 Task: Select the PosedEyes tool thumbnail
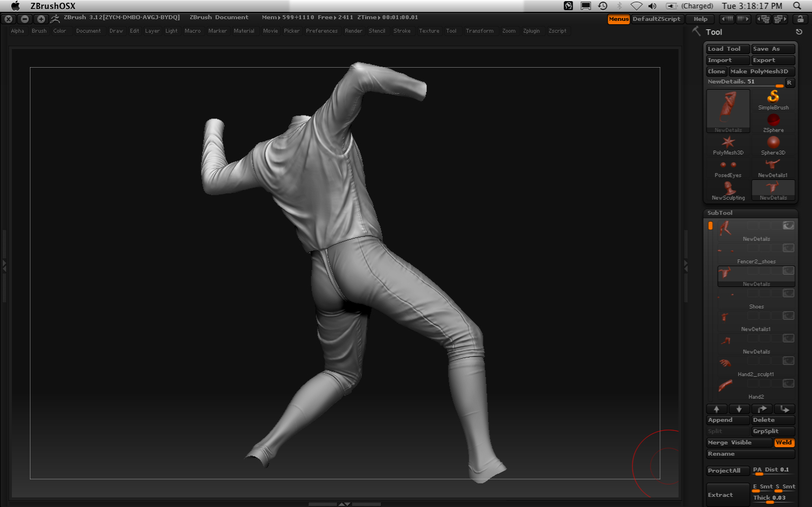click(x=728, y=167)
